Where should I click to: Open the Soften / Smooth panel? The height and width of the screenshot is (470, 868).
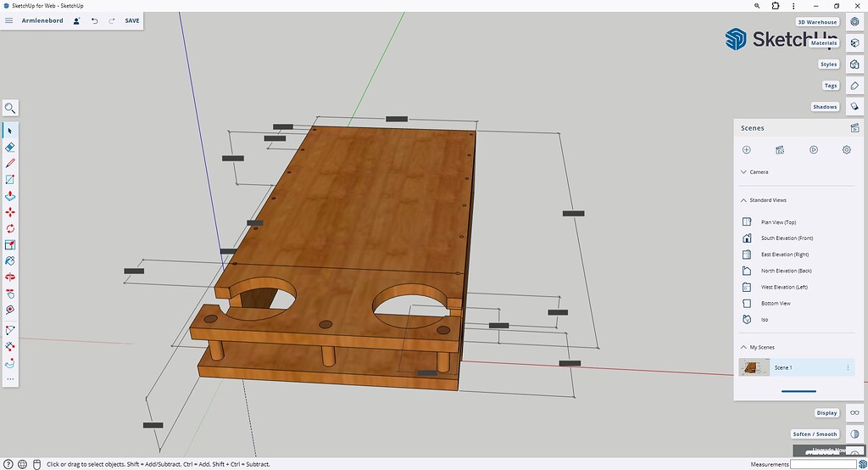(854, 434)
